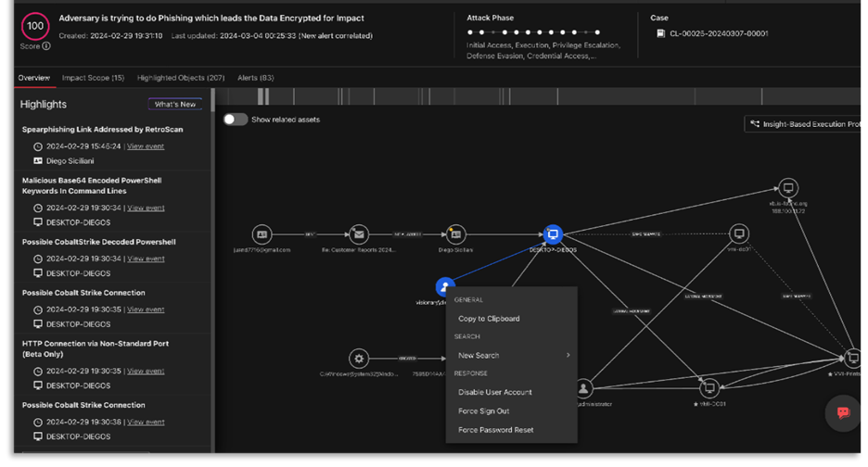The height and width of the screenshot is (467, 868).
Task: Click the jusmd7716@gmail.com sender node
Action: (x=262, y=234)
